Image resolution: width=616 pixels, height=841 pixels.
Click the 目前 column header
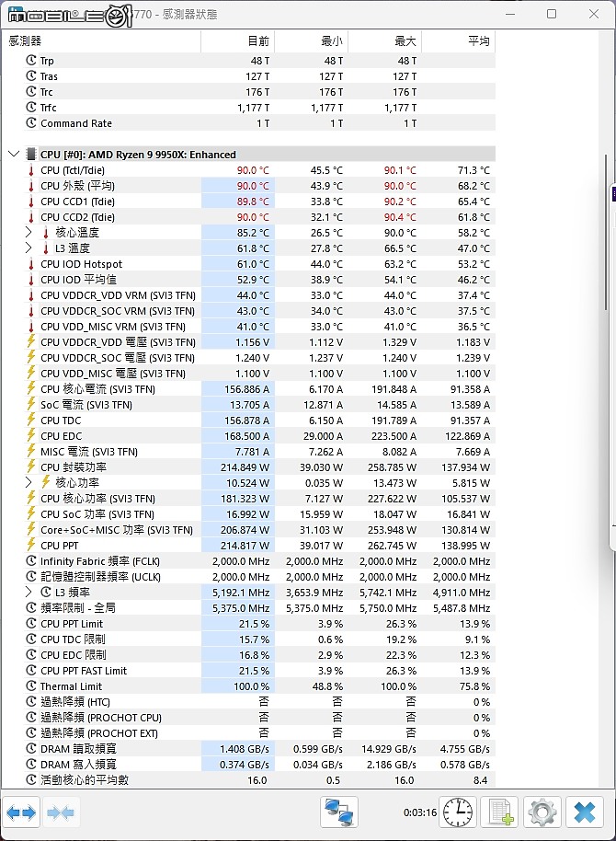(x=237, y=40)
